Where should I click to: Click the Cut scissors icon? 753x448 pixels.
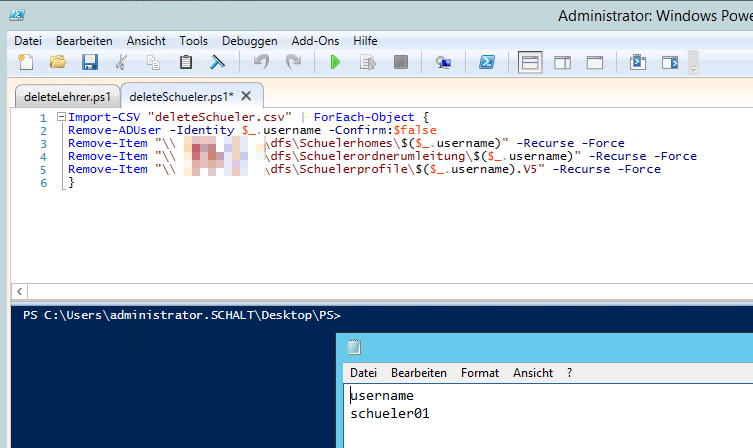pyautogui.click(x=121, y=63)
